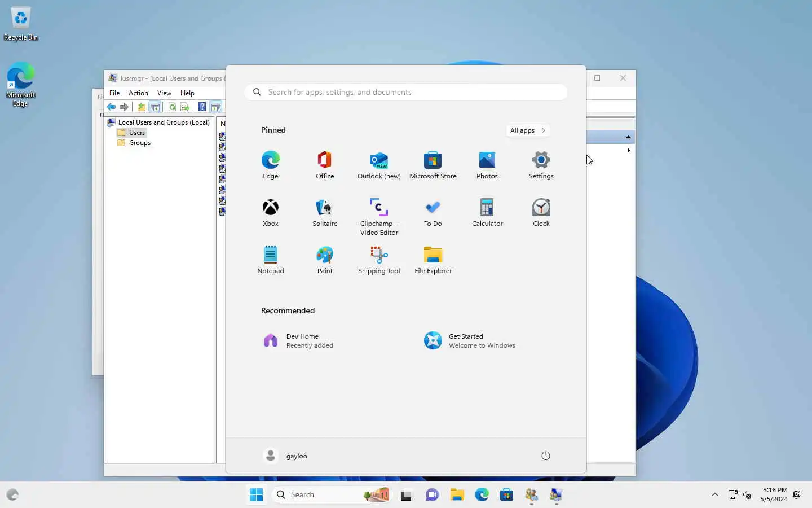812x508 pixels.
Task: Click the Up one level toolbar icon
Action: (142, 107)
